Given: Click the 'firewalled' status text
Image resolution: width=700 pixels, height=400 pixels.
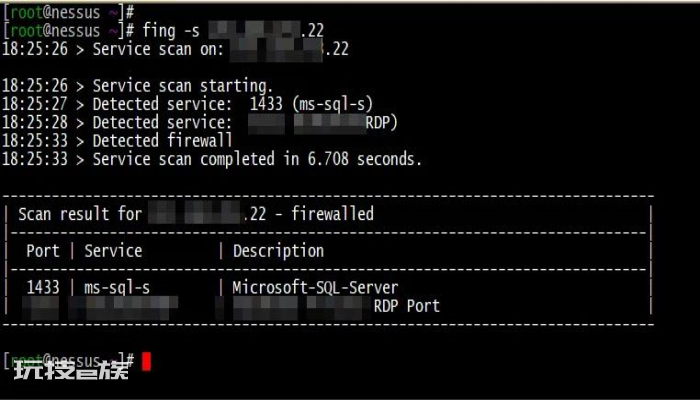Looking at the screenshot, I should 333,214.
